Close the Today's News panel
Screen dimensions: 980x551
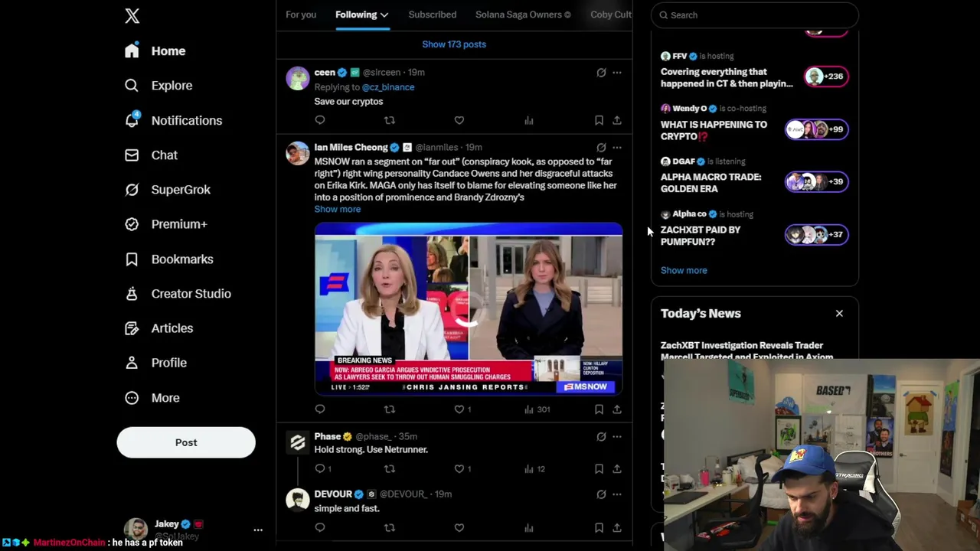(x=839, y=314)
